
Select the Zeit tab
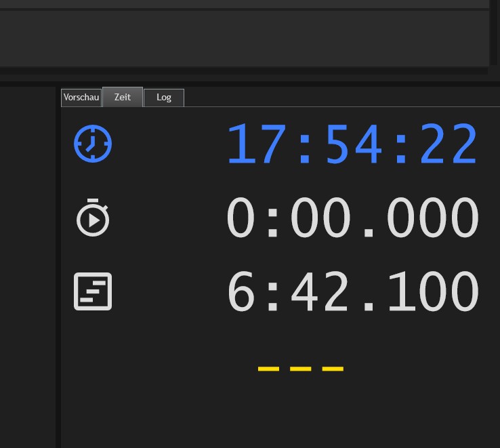point(123,98)
